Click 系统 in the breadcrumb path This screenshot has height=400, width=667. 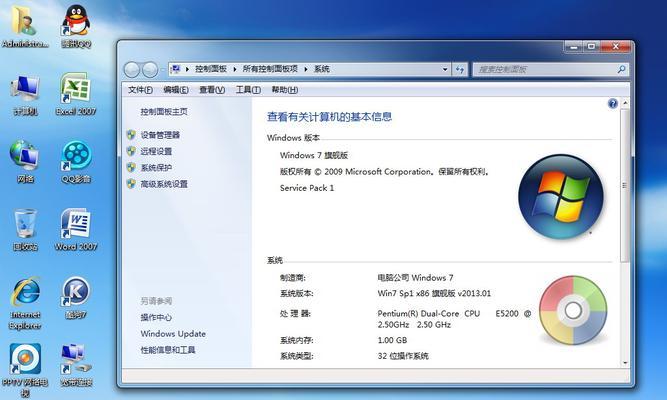(322, 69)
